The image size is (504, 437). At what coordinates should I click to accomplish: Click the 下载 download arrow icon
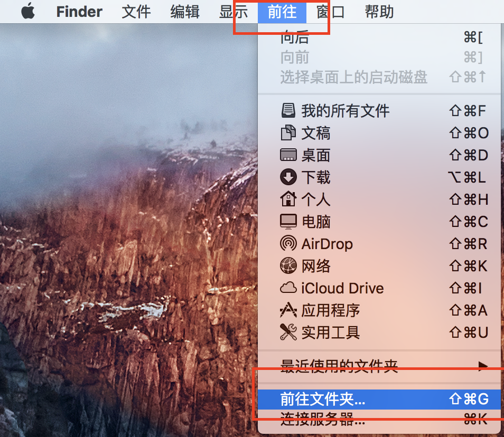(x=288, y=177)
